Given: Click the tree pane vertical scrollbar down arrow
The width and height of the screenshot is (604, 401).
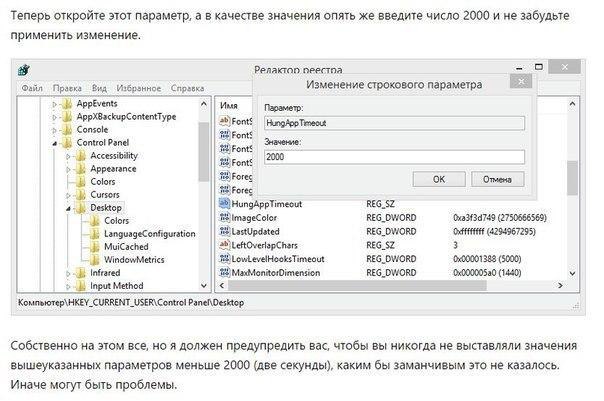Looking at the screenshot, I should (x=205, y=286).
